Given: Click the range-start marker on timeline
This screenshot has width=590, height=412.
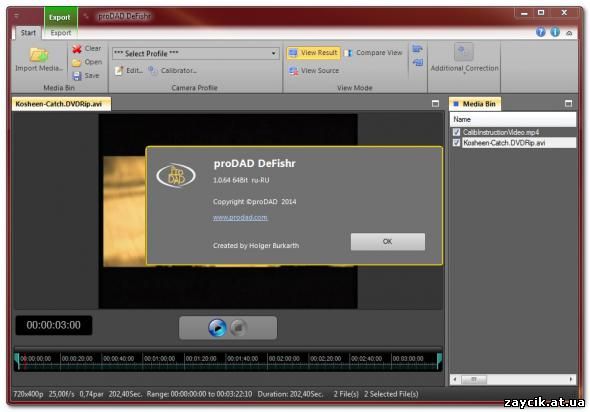Looking at the screenshot, I should point(17,360).
